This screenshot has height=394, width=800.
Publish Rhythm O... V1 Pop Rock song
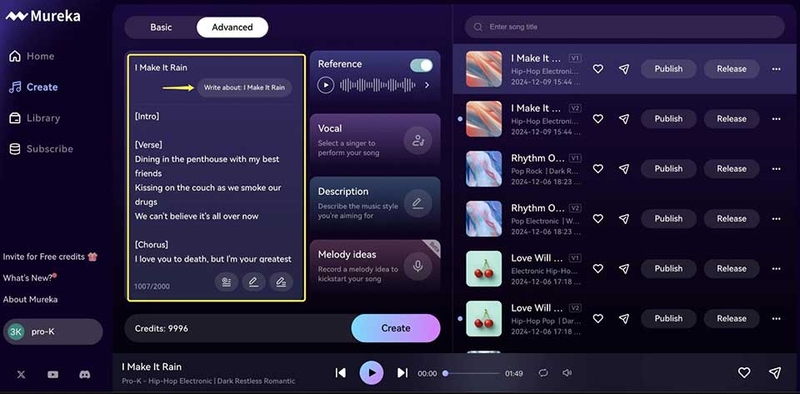tap(668, 169)
